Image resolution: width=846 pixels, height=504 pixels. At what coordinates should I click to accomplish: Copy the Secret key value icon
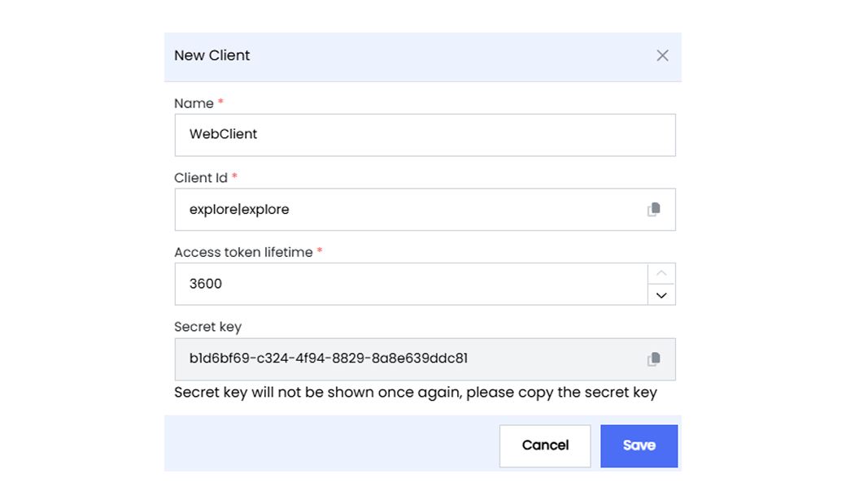(x=653, y=359)
